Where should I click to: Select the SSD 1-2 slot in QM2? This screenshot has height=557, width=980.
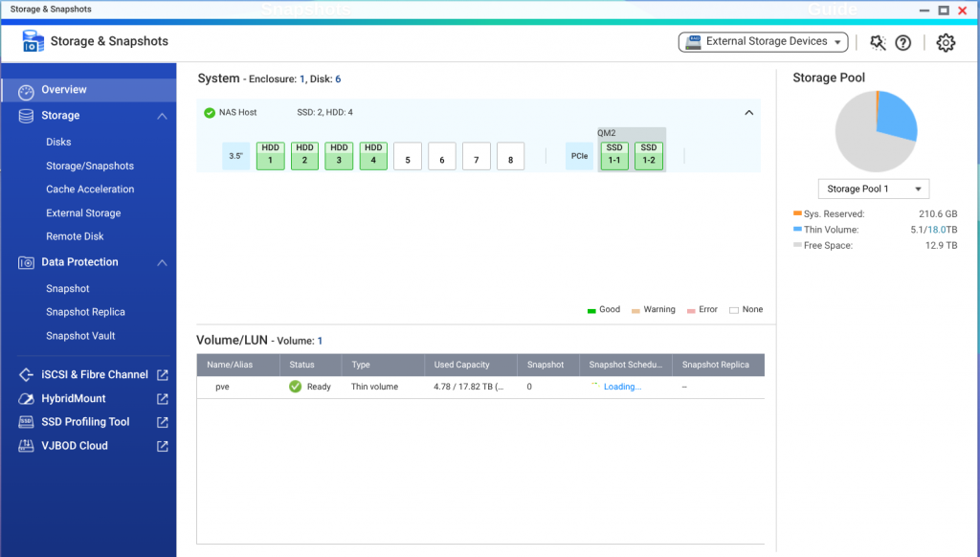click(649, 156)
